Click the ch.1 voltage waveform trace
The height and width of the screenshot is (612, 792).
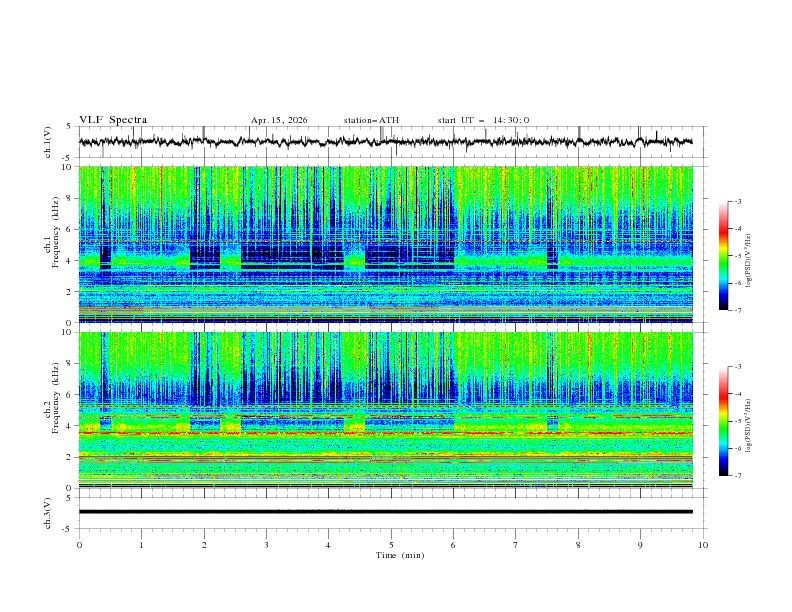tap(385, 142)
